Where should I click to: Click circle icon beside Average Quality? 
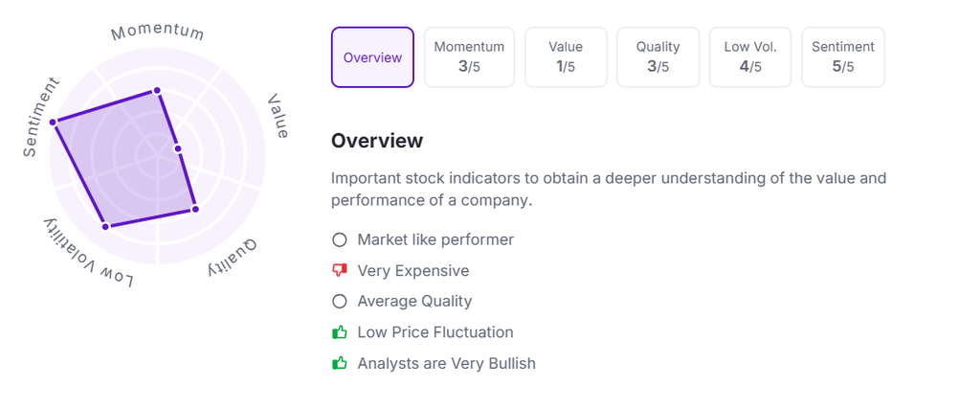coord(339,301)
